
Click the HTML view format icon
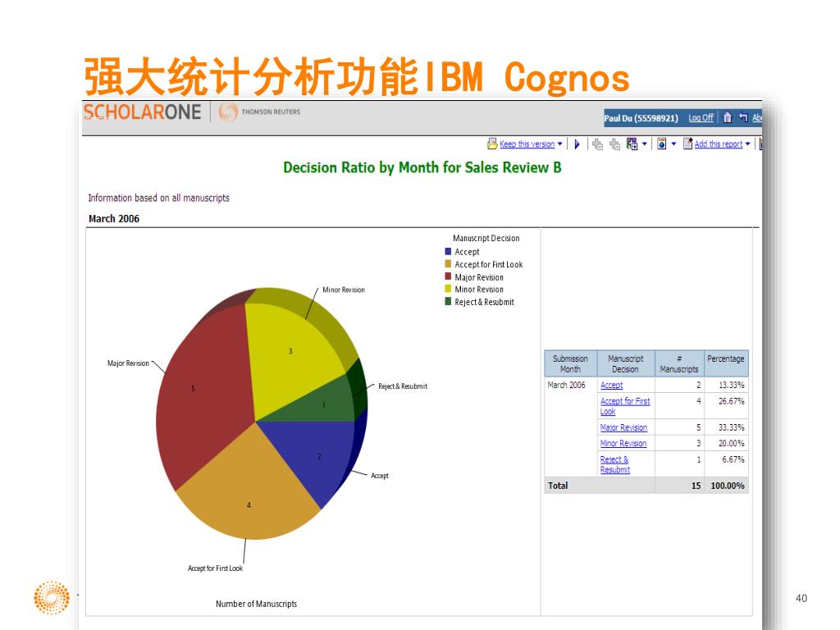(662, 144)
